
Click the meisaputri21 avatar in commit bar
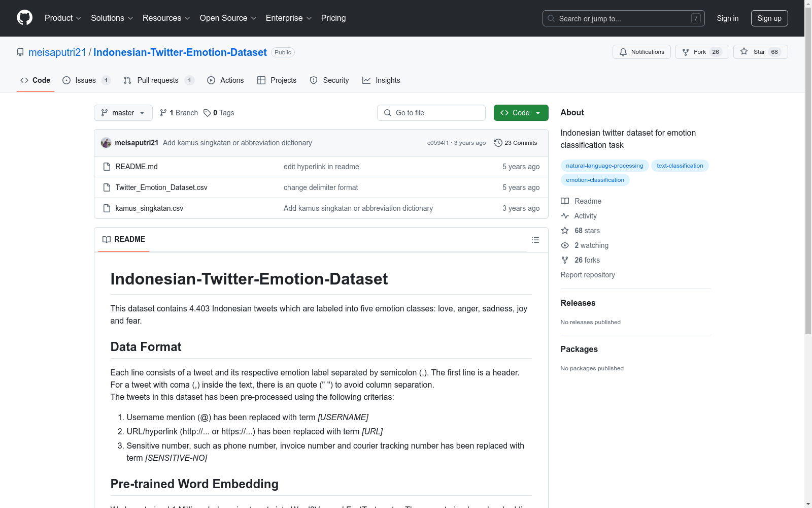tap(106, 143)
